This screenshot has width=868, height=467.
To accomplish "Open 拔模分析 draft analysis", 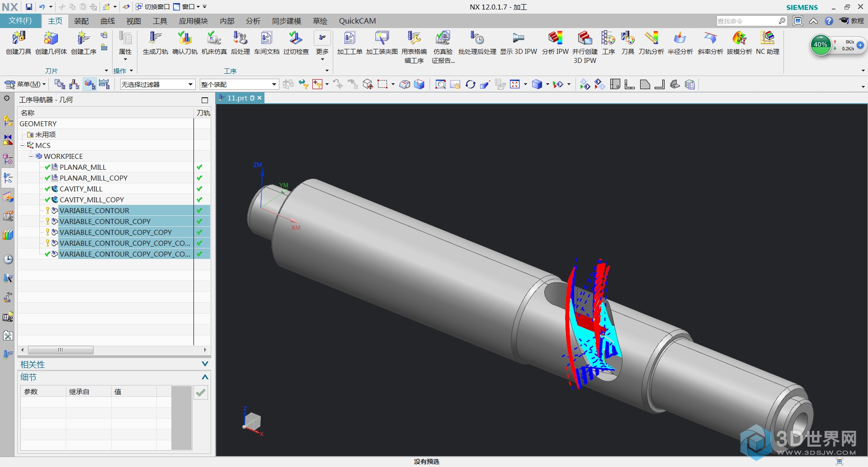I will pyautogui.click(x=740, y=43).
